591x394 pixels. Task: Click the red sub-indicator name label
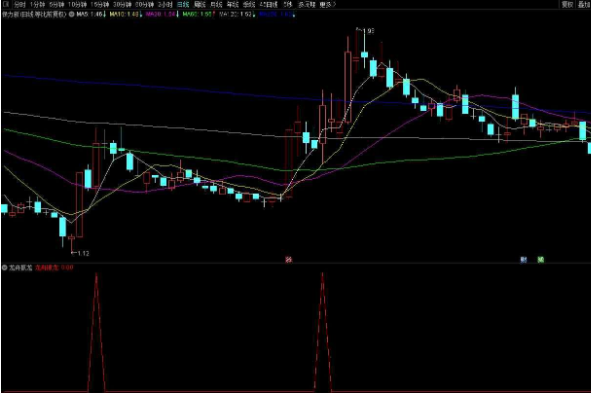[46, 268]
